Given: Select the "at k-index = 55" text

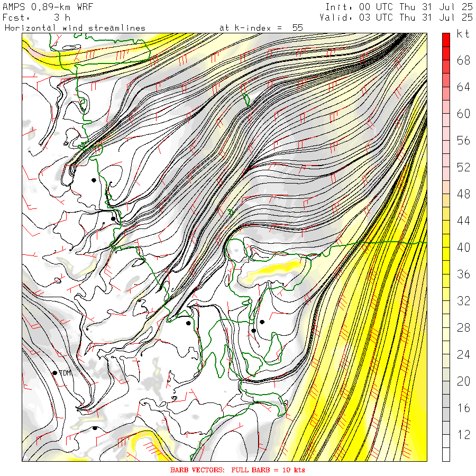Looking at the screenshot, I should [261, 28].
